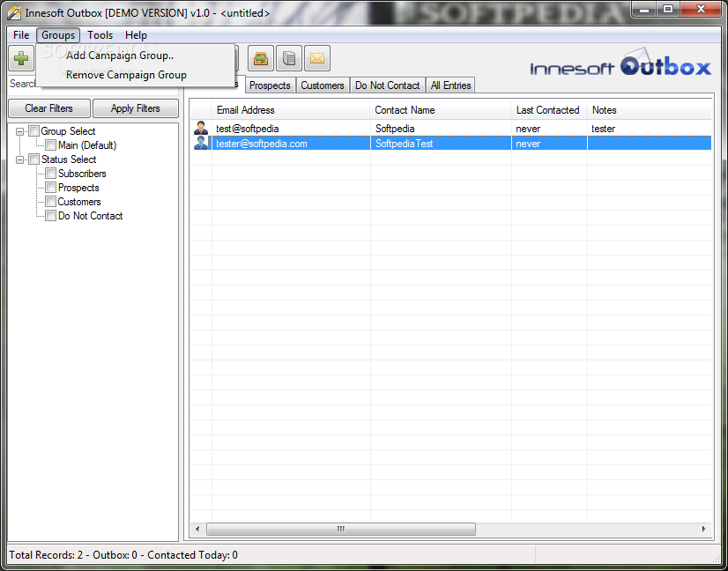
Task: Switch to the Do Not Contact tab
Action: pos(388,85)
